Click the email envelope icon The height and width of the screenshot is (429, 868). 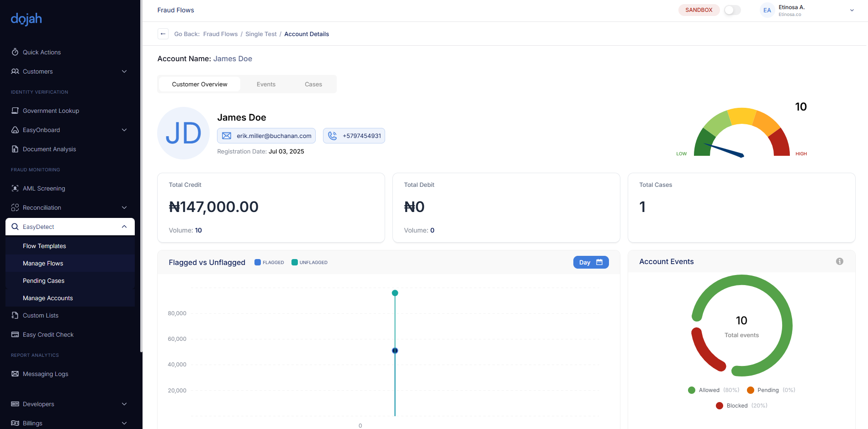click(x=227, y=136)
